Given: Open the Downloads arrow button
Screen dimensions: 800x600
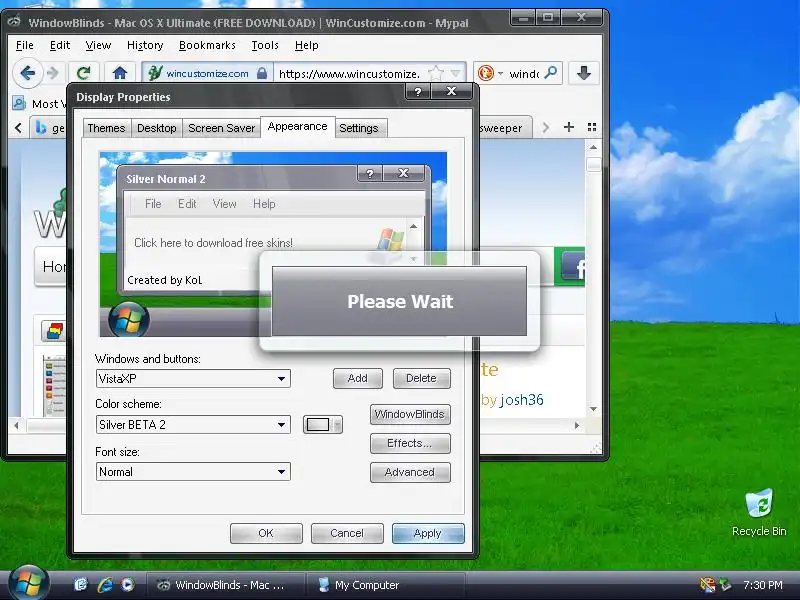Looking at the screenshot, I should pyautogui.click(x=584, y=73).
